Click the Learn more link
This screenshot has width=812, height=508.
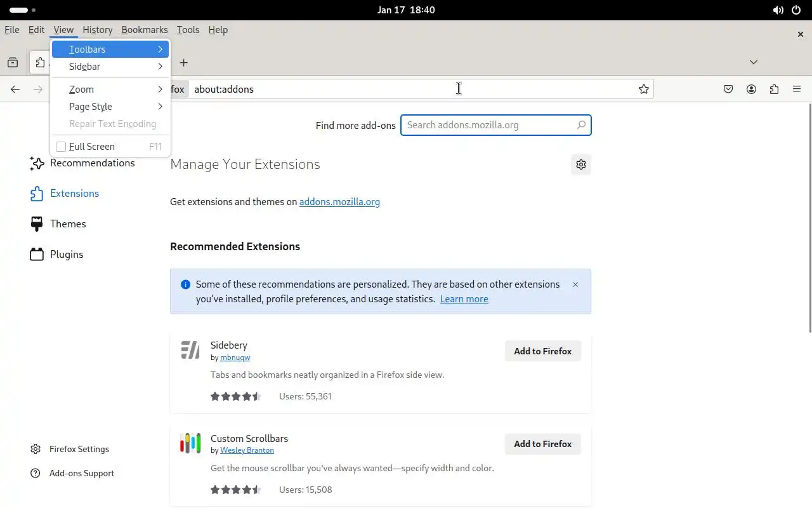[x=464, y=299]
